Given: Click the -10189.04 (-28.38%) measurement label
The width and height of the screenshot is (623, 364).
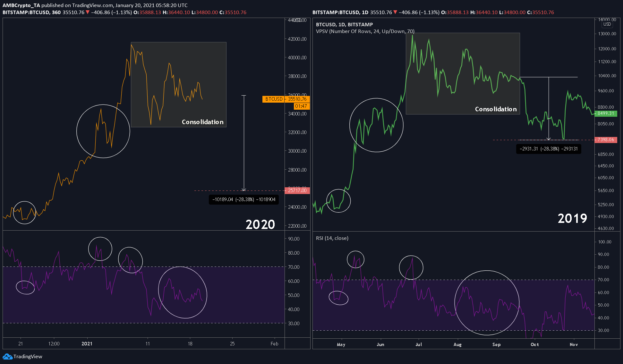Looking at the screenshot, I should tap(244, 199).
